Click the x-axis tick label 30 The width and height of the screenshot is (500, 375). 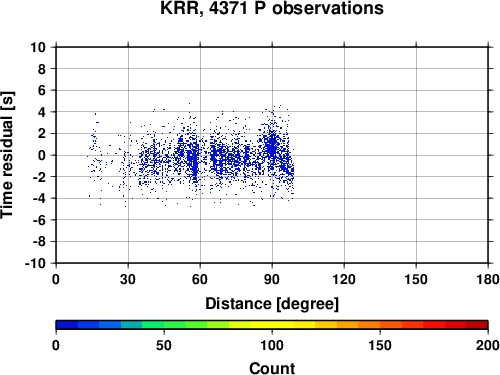coord(128,279)
